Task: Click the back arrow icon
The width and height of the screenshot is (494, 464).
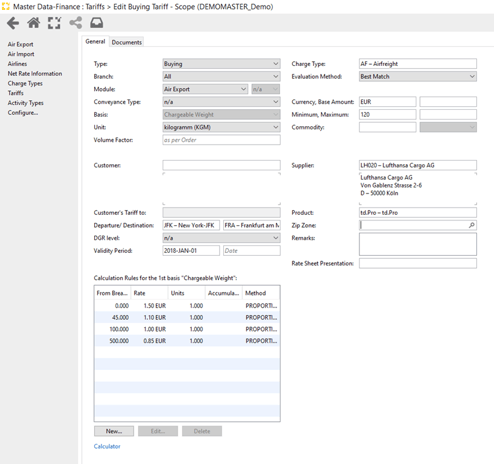Action: click(13, 23)
